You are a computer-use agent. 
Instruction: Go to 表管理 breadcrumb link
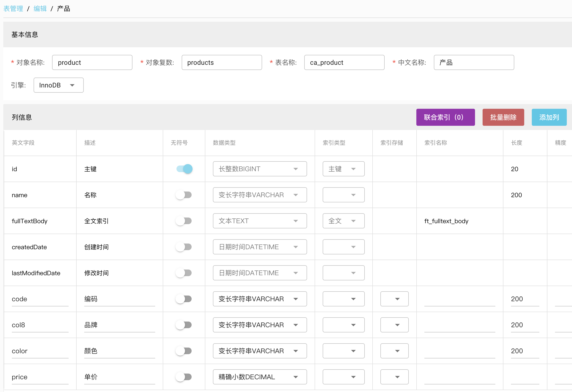pos(13,9)
